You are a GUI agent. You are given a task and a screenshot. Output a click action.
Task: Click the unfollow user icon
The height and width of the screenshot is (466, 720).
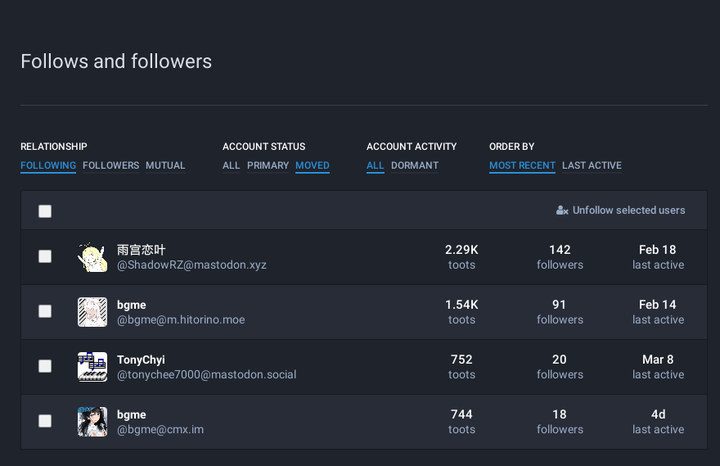pos(562,211)
